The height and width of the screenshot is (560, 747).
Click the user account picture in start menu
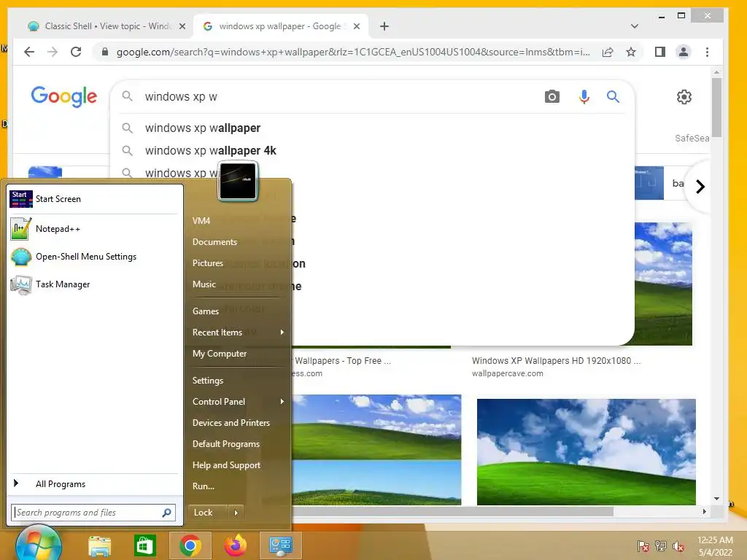point(238,181)
